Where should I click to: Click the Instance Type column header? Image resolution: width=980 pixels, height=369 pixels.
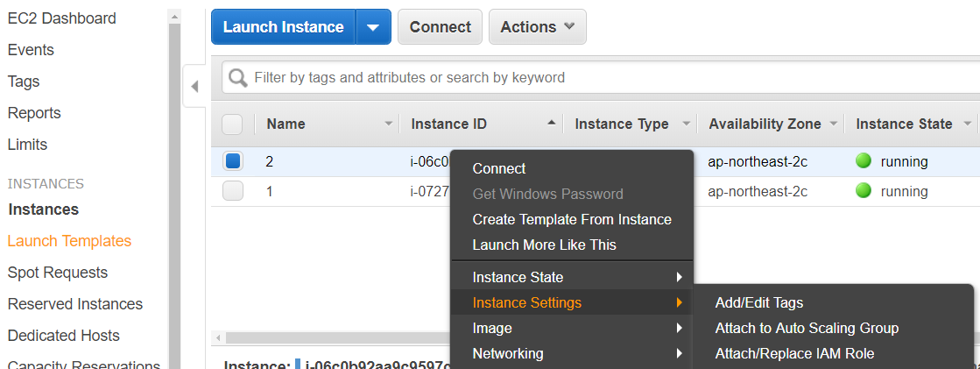click(x=621, y=124)
